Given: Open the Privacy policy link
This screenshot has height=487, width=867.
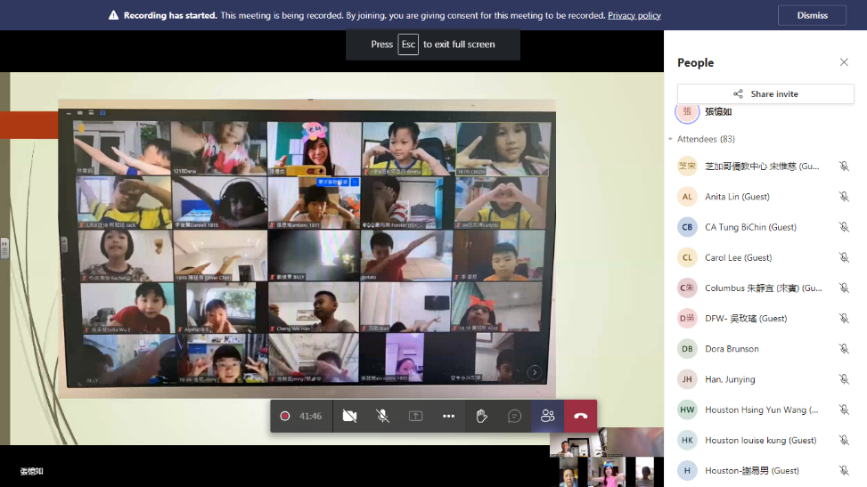Looking at the screenshot, I should (634, 16).
